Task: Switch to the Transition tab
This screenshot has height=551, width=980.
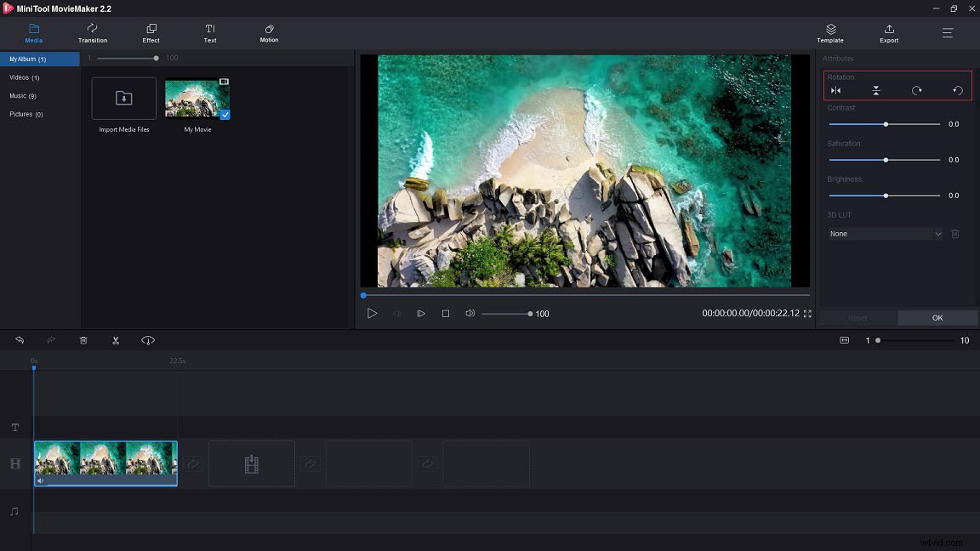Action: coord(92,33)
